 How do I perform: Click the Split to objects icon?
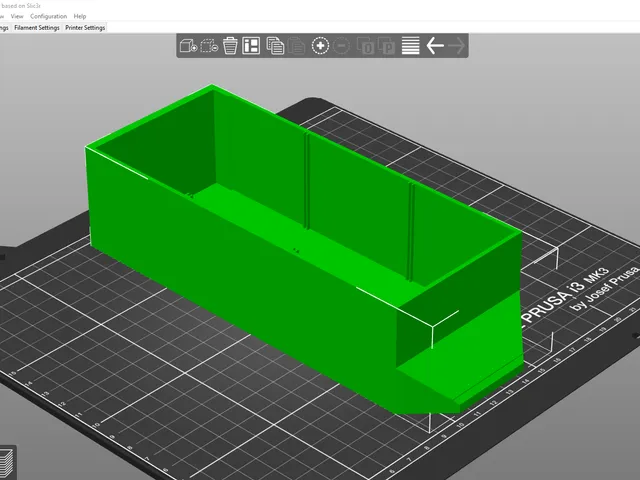pyautogui.click(x=365, y=46)
